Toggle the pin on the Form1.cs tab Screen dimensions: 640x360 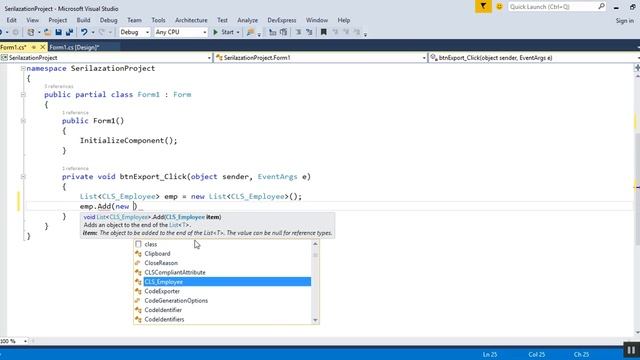point(34,47)
